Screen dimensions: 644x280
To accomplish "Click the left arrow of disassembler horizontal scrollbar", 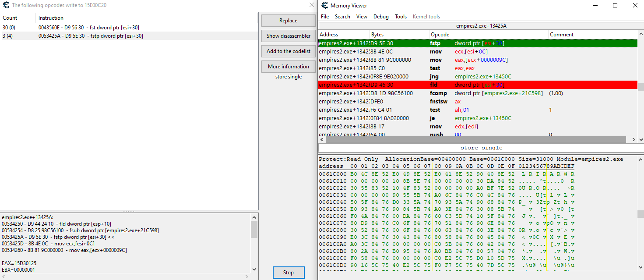I will point(322,140).
